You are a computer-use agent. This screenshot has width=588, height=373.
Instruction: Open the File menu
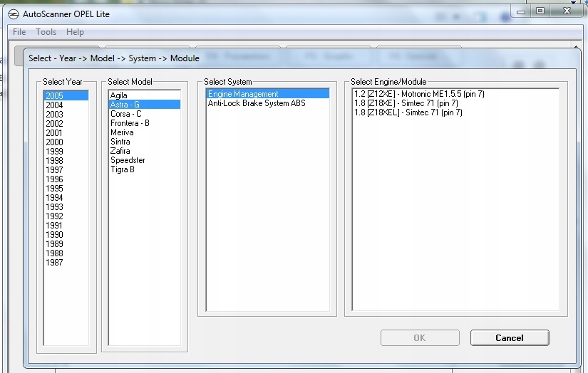pyautogui.click(x=19, y=32)
